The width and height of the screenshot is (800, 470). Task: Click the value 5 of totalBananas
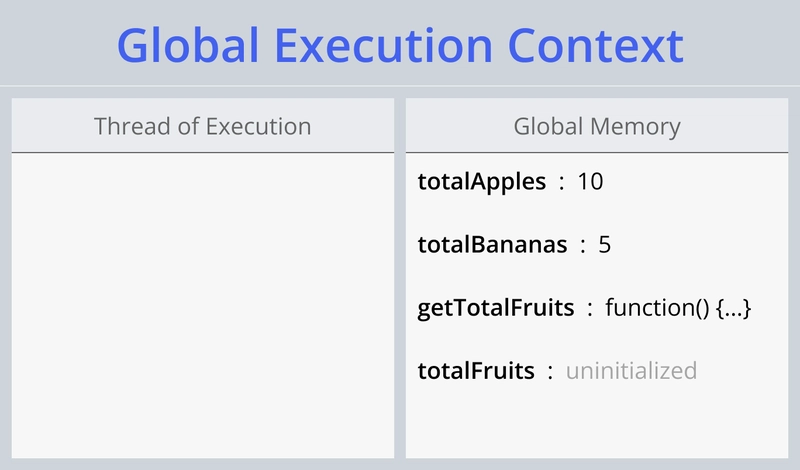[x=605, y=245]
